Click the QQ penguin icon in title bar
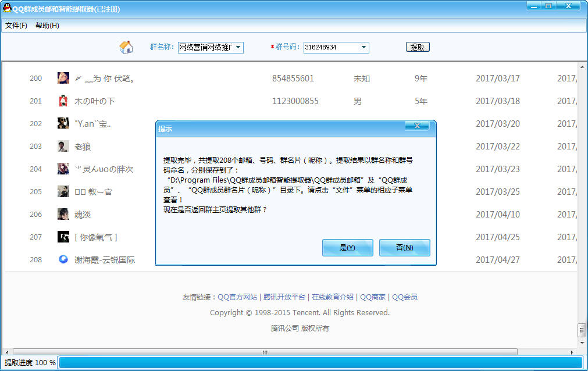 click(x=7, y=7)
